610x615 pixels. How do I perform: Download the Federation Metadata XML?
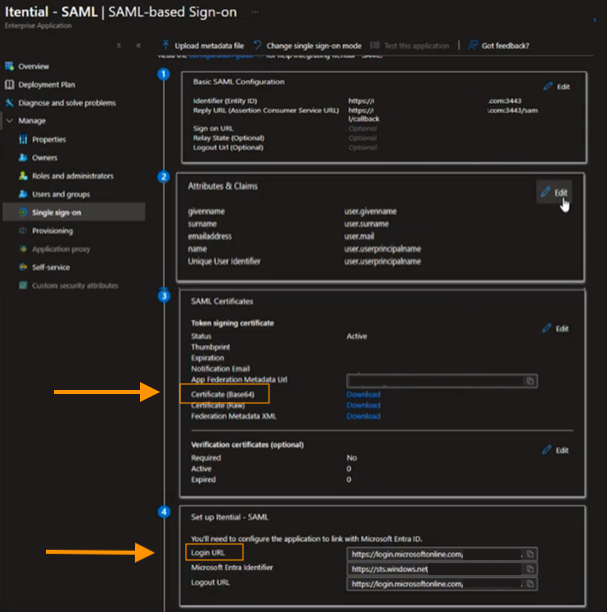tap(363, 416)
